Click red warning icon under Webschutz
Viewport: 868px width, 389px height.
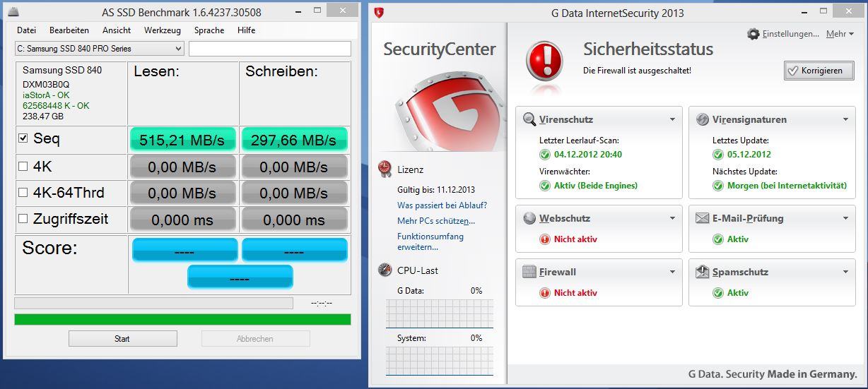(x=545, y=239)
